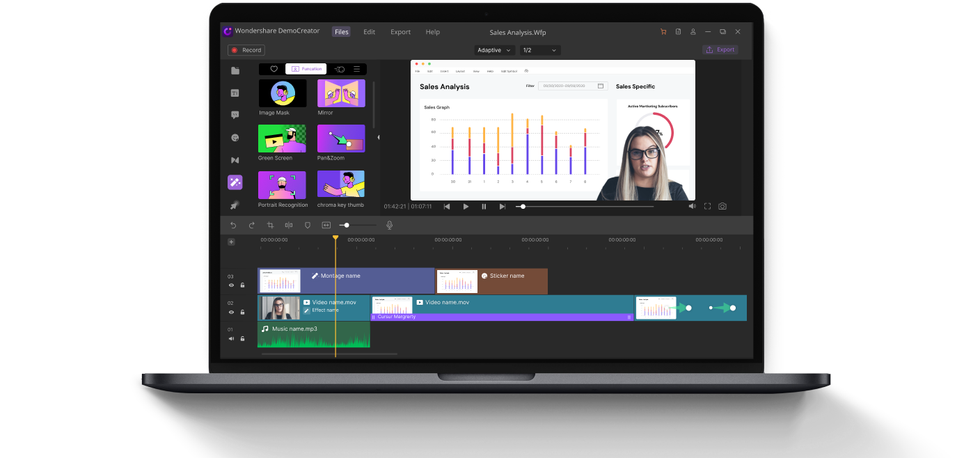Open the titles panel icon in sidebar

coord(235,93)
